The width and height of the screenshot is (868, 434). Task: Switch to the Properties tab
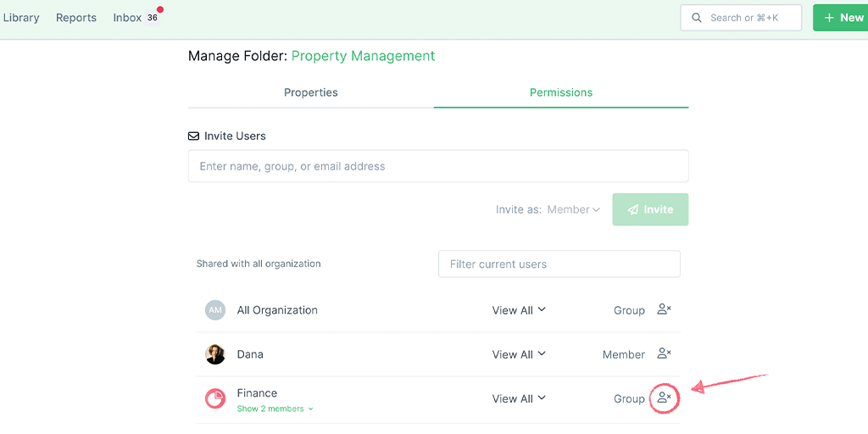(311, 92)
